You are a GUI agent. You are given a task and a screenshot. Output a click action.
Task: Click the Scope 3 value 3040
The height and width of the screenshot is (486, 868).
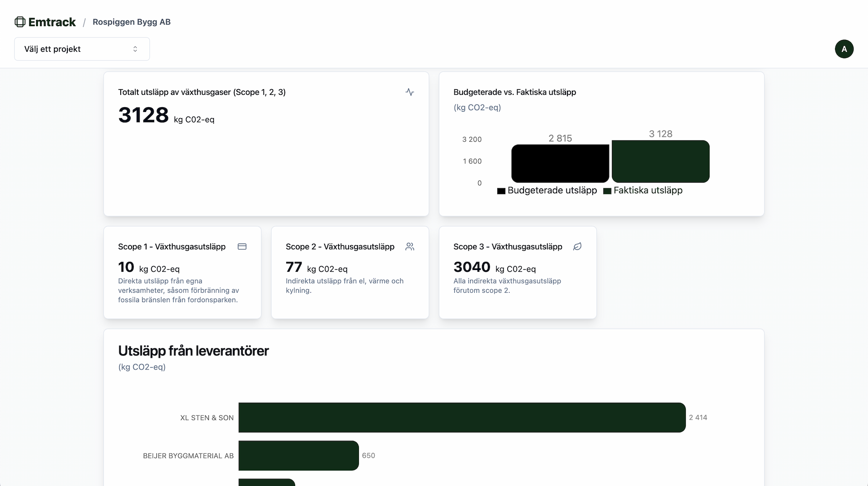pyautogui.click(x=472, y=267)
